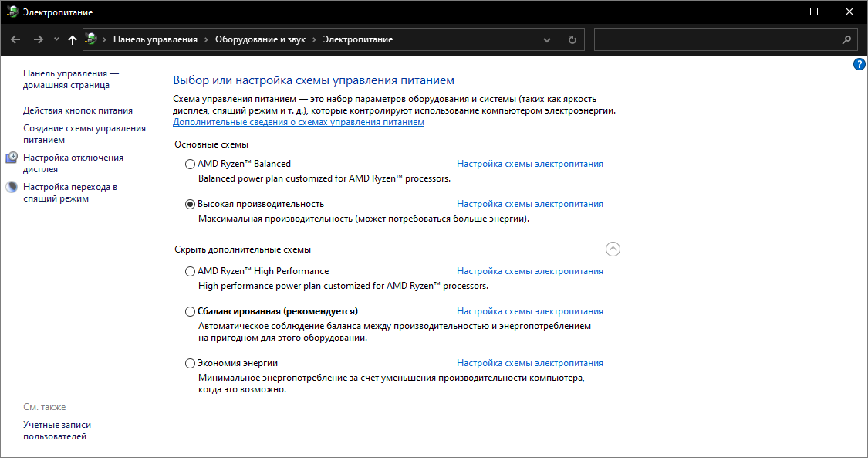Click the search magnifier icon
The height and width of the screenshot is (458, 868).
coord(846,39)
